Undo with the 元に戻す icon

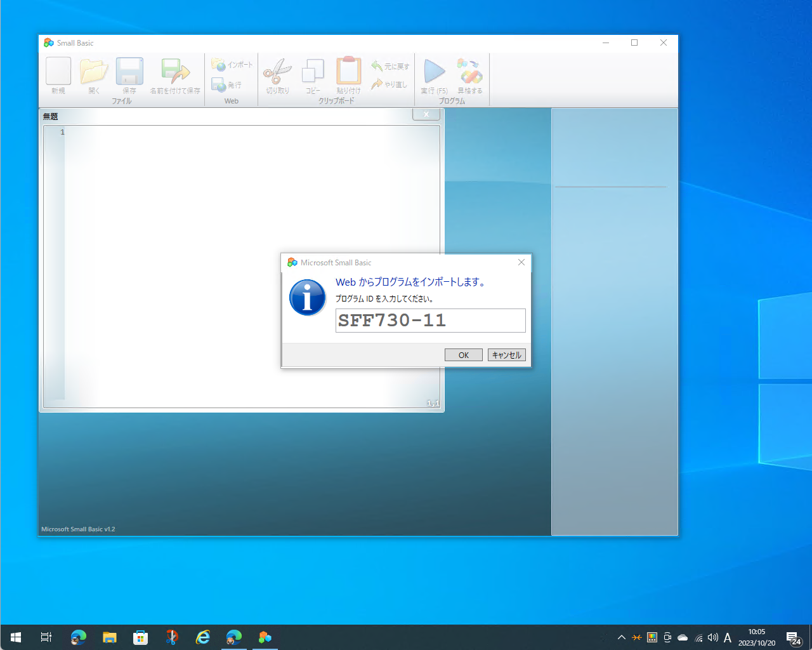point(390,66)
